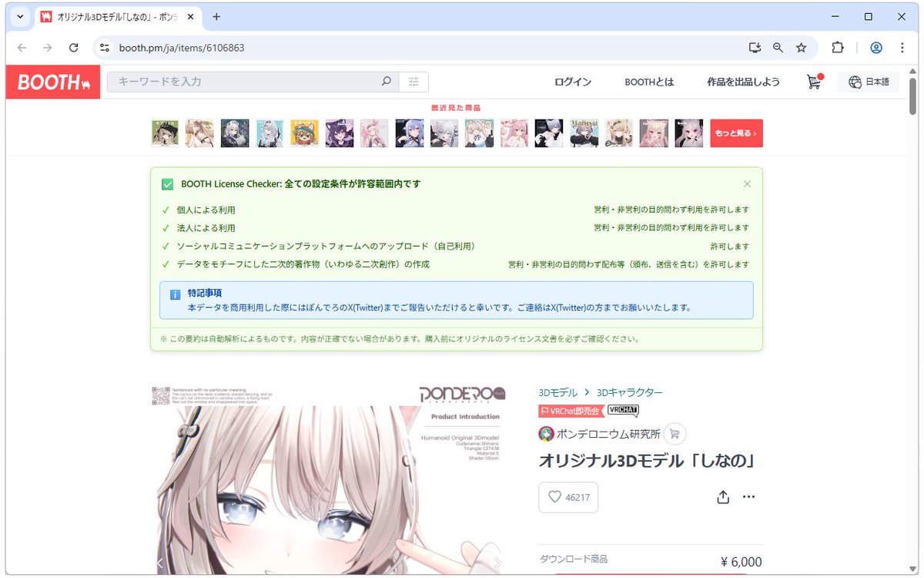Click the ダウンロード商品 label
Screen dimensions: 924x578
click(574, 559)
